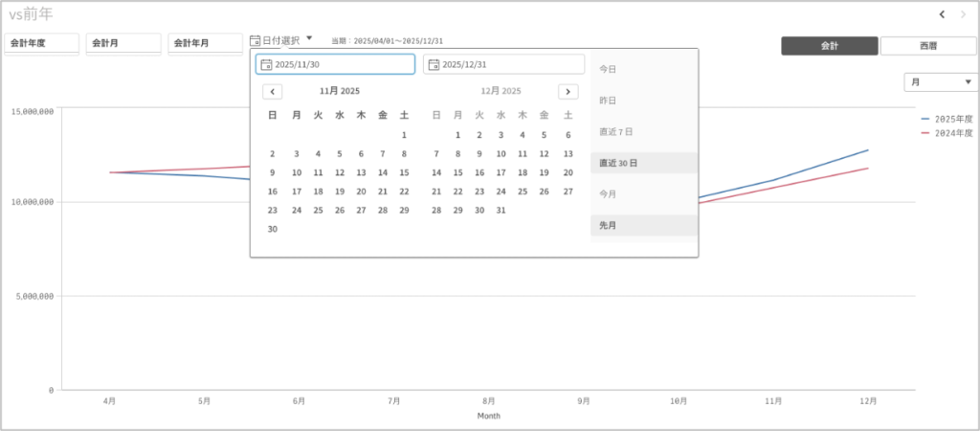Go to previous month in calendar
Viewport: 980px width, 431px height.
272,91
